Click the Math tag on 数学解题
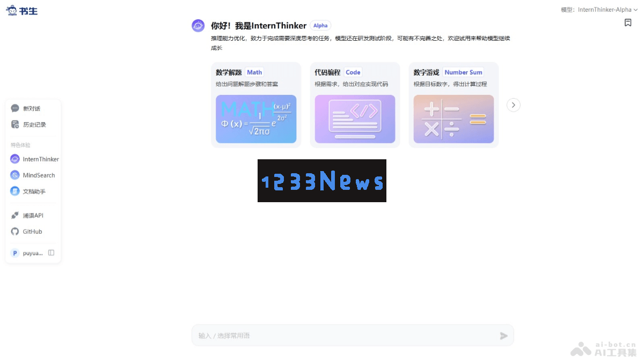This screenshot has height=362, width=644. [x=254, y=72]
